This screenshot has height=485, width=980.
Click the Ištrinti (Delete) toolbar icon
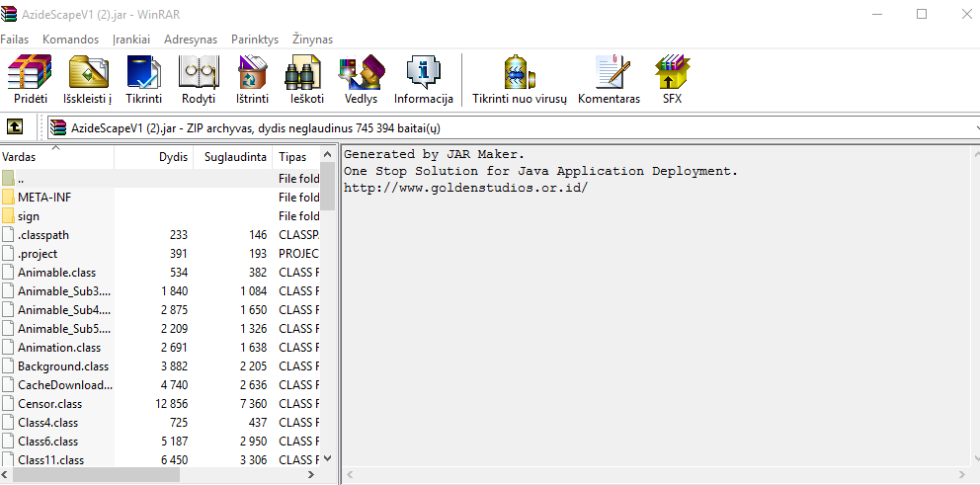tap(253, 71)
